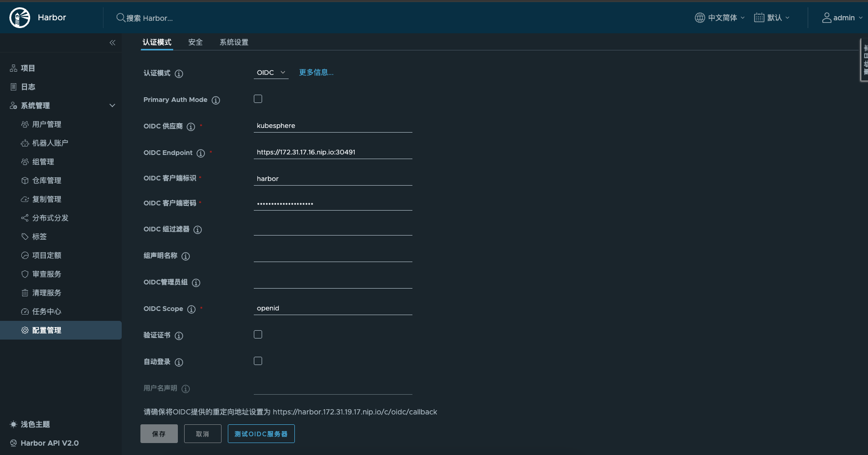868x455 pixels.
Task: Click info icon next to OIDC 供应商
Action: point(191,127)
